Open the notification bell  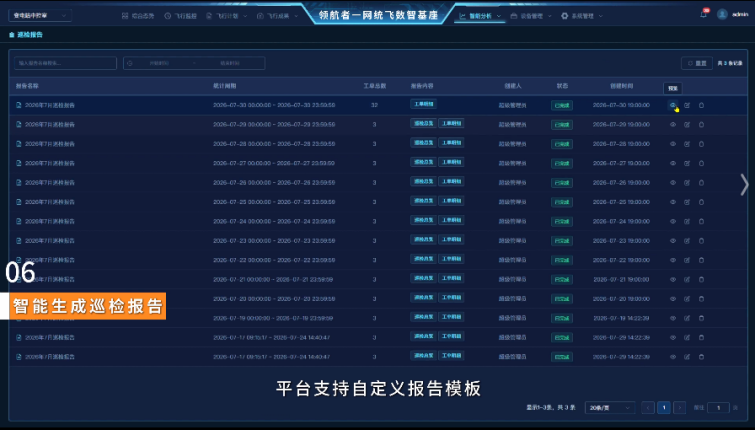(703, 14)
